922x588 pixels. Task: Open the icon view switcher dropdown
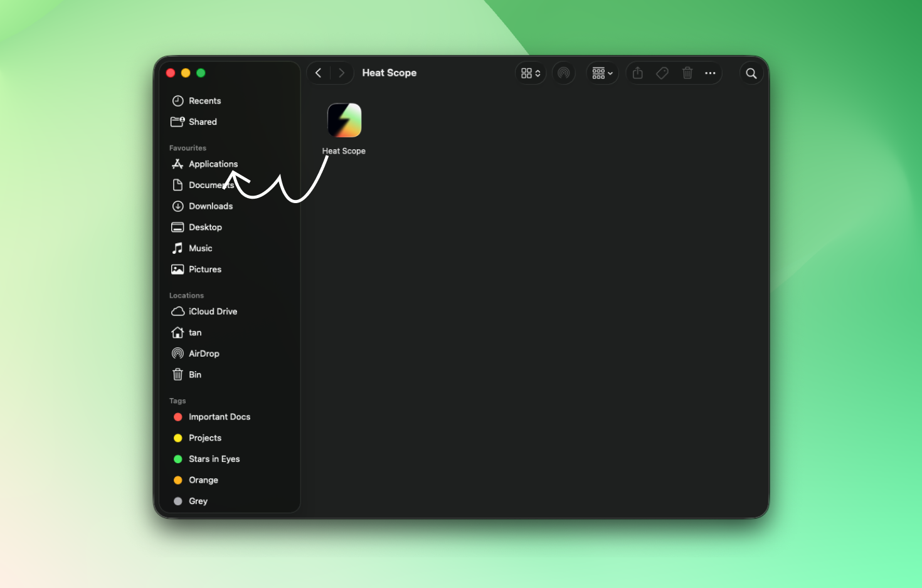[531, 73]
